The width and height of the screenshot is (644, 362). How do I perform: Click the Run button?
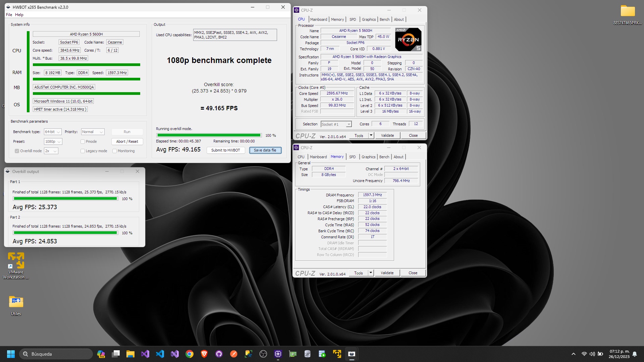127,132
